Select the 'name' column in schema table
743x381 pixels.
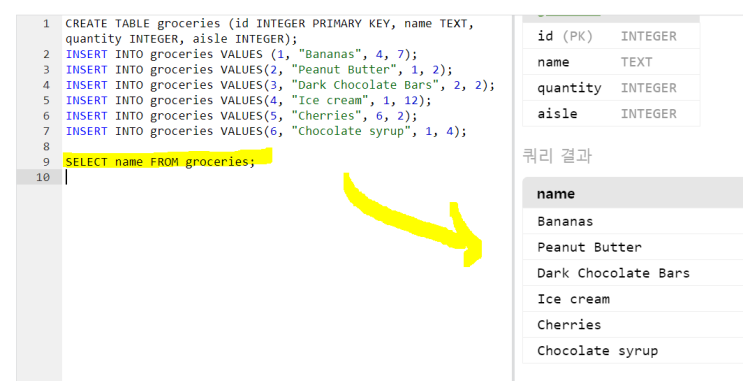point(611,62)
